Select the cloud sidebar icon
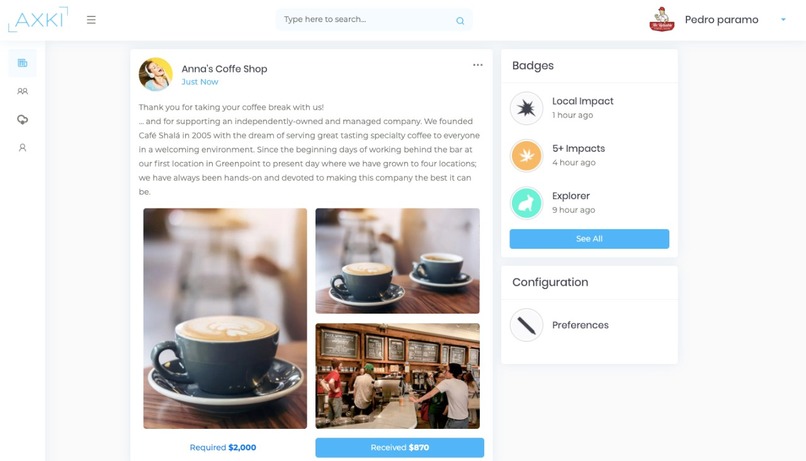Image resolution: width=806 pixels, height=461 pixels. click(x=22, y=120)
